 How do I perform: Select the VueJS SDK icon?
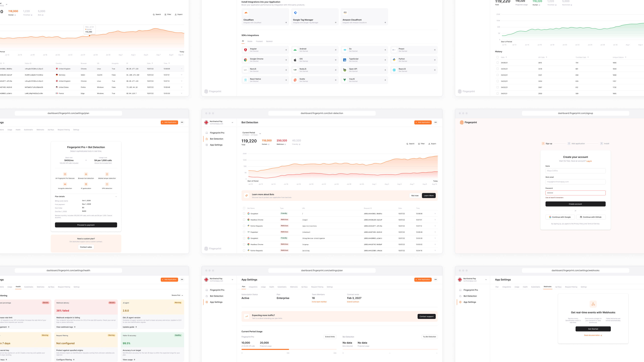344,80
